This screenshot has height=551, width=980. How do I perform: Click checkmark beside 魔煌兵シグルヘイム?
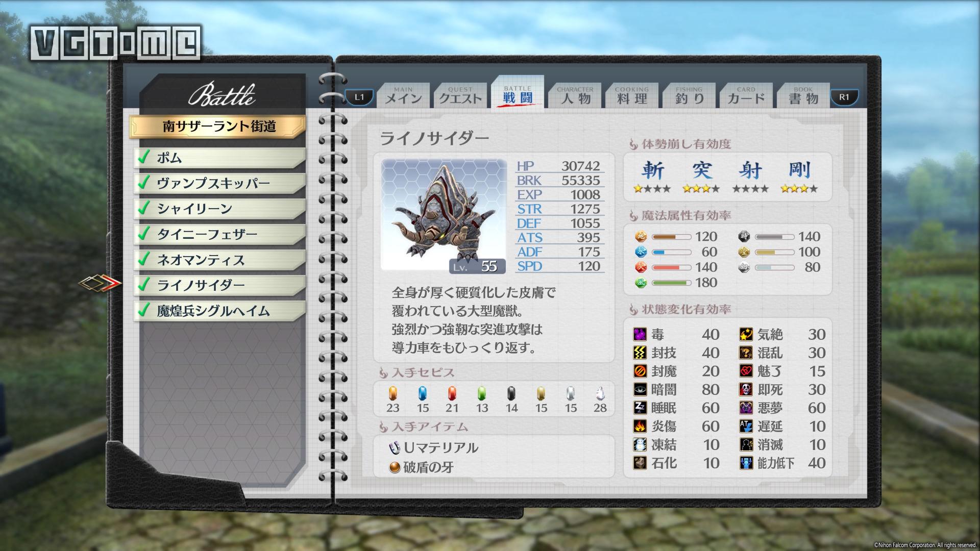pos(144,310)
